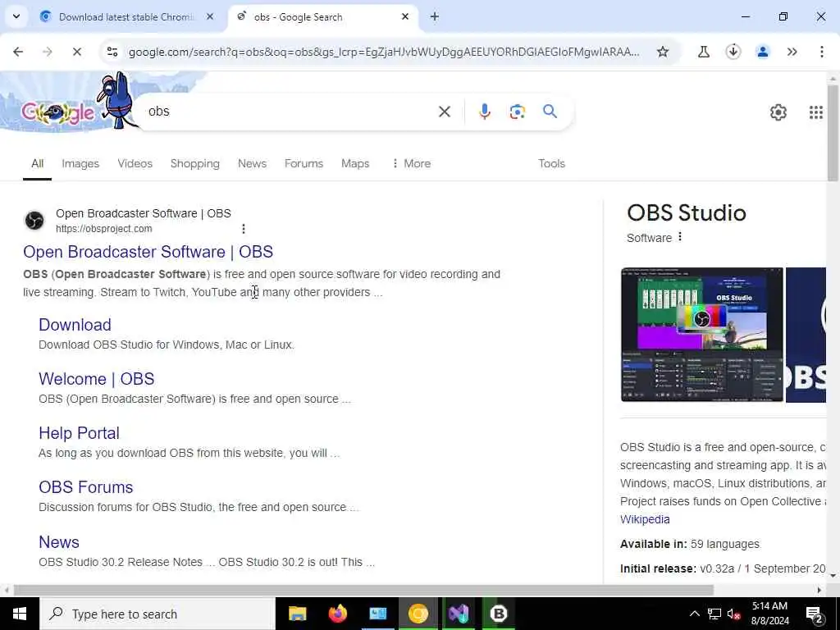Expand the More search filters menu

point(412,163)
